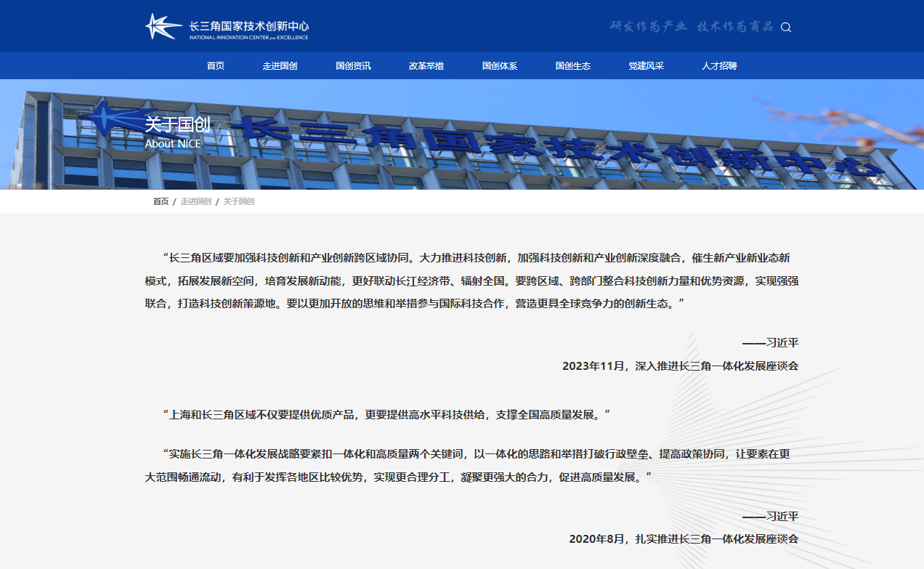This screenshot has width=924, height=569.
Task: Click the 2020年8月 座谈会 attribution line
Action: pyautogui.click(x=684, y=539)
